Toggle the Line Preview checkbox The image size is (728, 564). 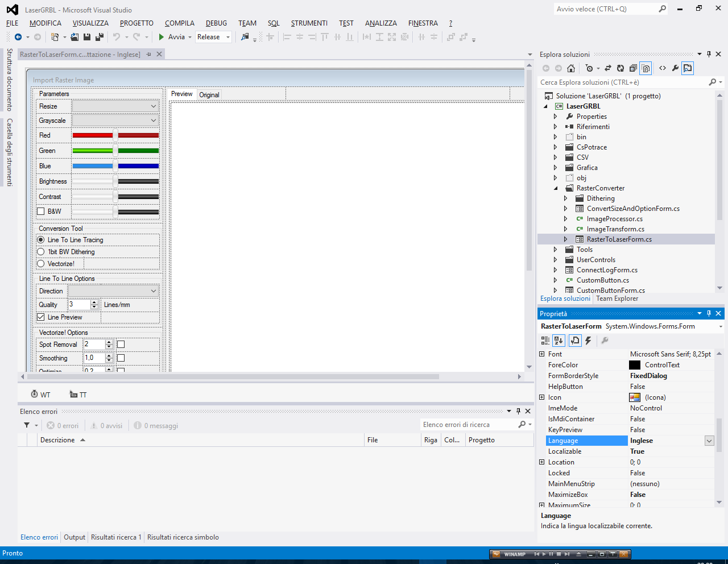coord(41,317)
